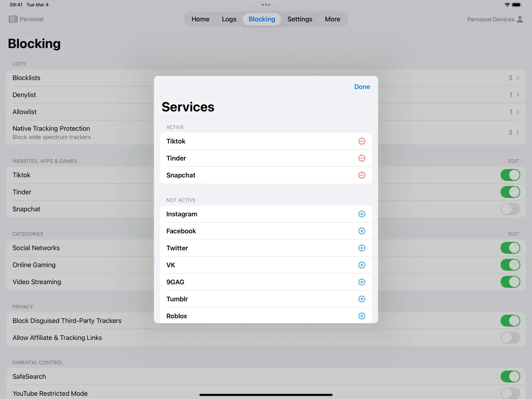The height and width of the screenshot is (399, 532).
Task: Remove Tiktok from active services
Action: click(362, 141)
